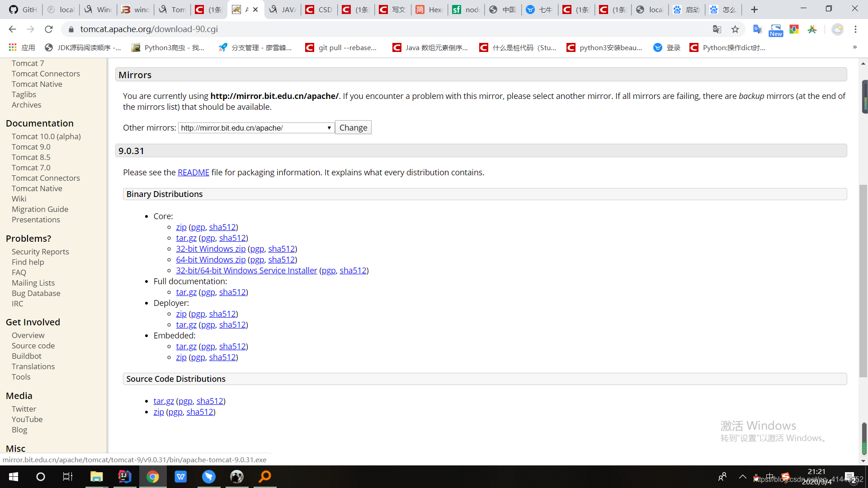This screenshot has height=488, width=868.
Task: Click the user profile avatar icon
Action: (837, 29)
